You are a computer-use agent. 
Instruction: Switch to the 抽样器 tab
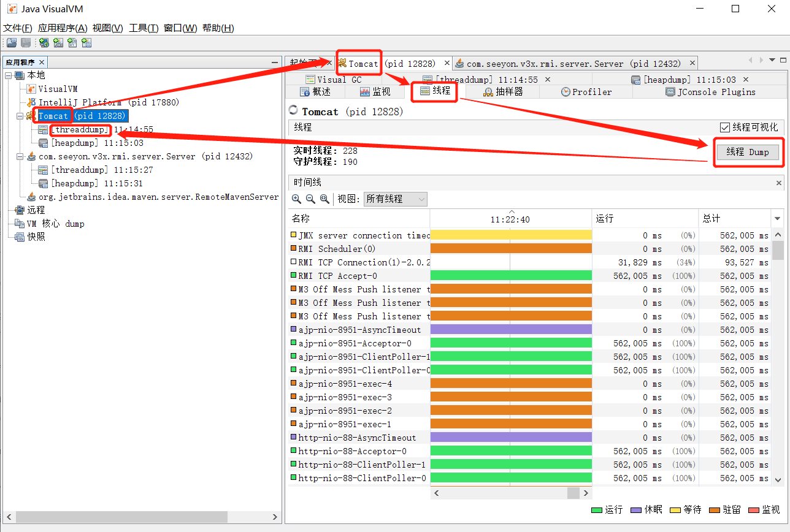pyautogui.click(x=503, y=92)
